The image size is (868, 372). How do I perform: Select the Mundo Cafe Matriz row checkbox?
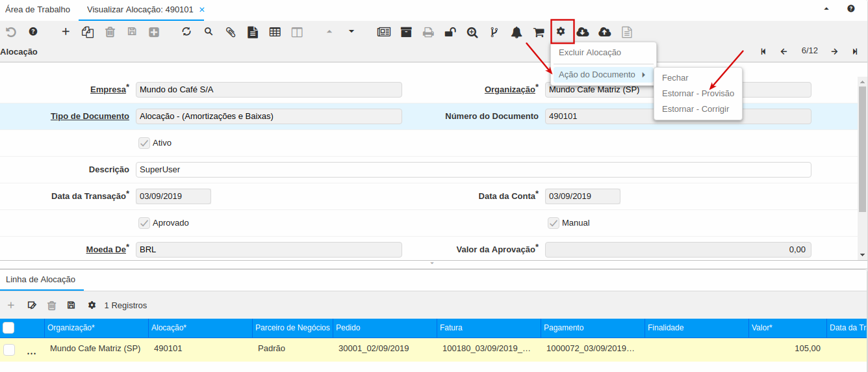[9, 349]
